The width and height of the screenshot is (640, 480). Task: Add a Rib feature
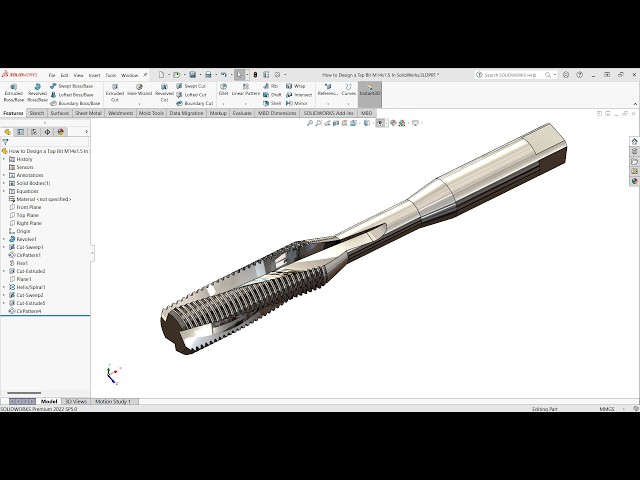271,86
